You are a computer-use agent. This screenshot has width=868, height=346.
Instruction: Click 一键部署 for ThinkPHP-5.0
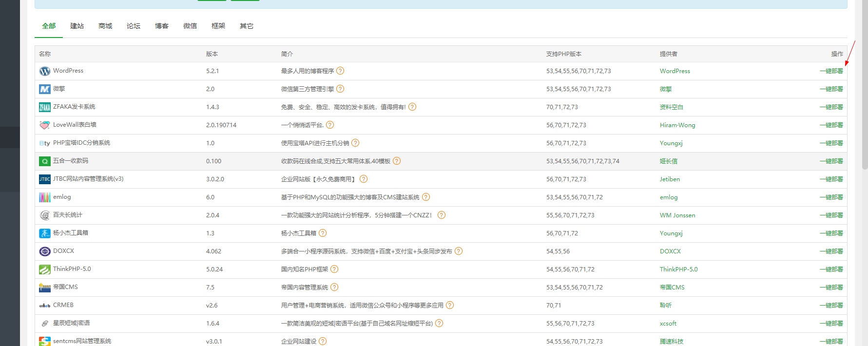coord(831,269)
